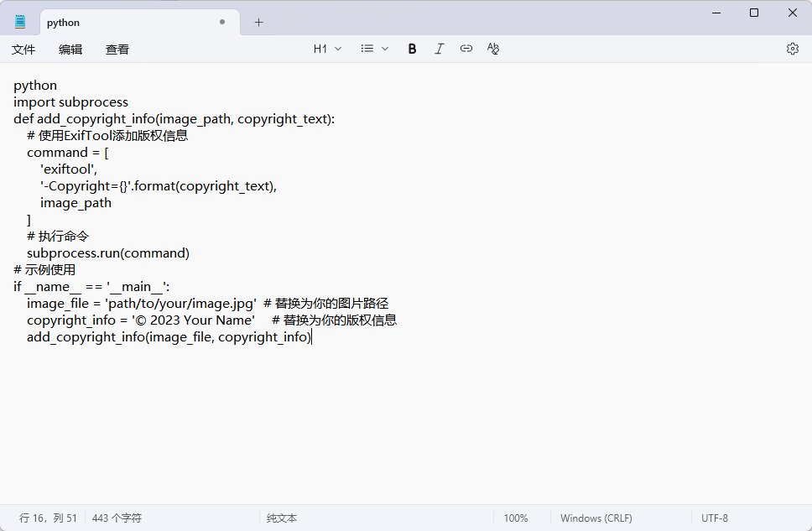
Task: Click the 行 16, 列 51 position indicator
Action: click(48, 518)
